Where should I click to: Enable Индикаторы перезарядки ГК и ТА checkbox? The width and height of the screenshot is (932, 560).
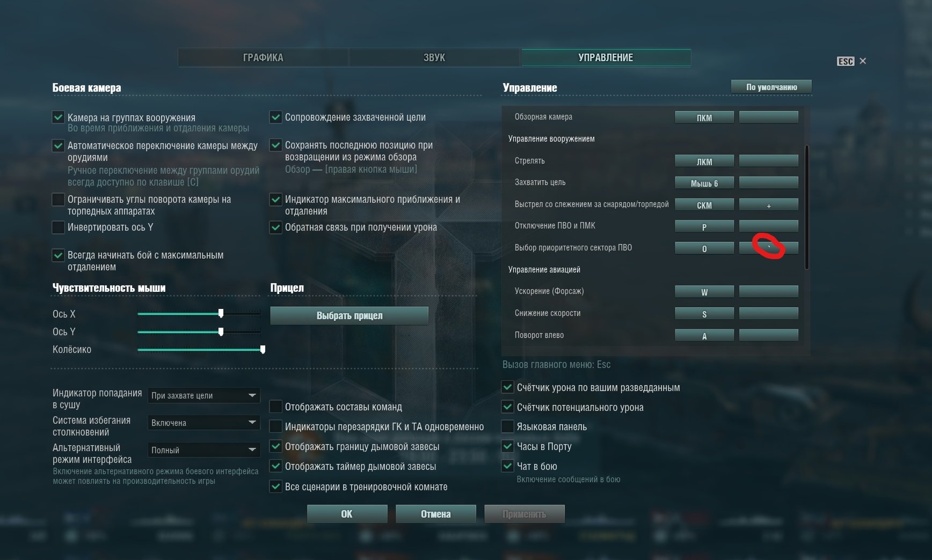click(276, 426)
